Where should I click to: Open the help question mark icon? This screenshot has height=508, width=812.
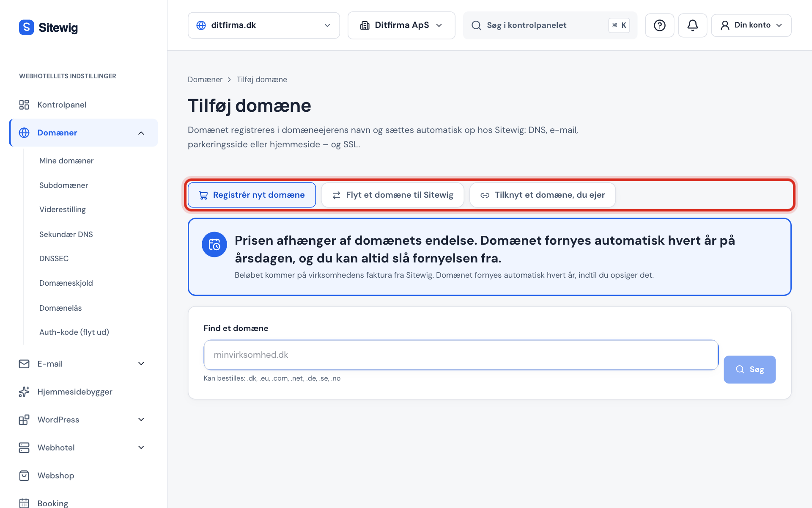point(659,25)
